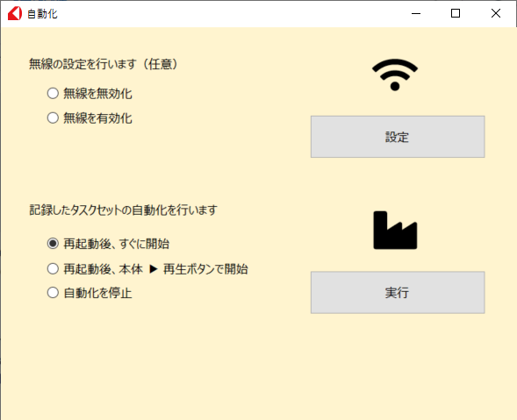Maximize the 自動化 window
Image resolution: width=517 pixels, height=420 pixels.
coord(456,13)
